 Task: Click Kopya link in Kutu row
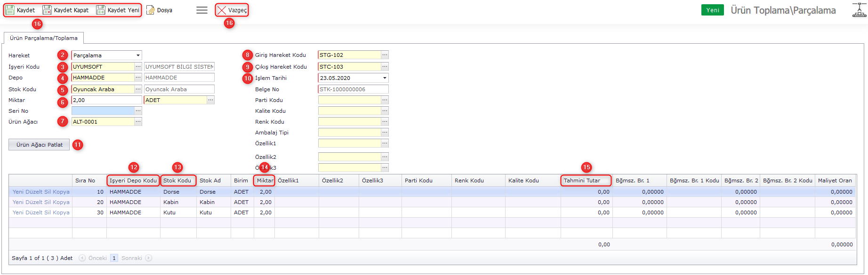coord(61,212)
